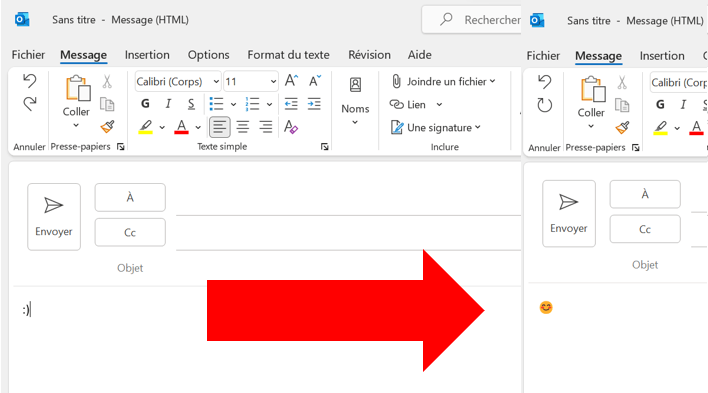Screen dimensions: 708x393
Task: Open the Calibri (Corps) font dropdown
Action: [216, 82]
